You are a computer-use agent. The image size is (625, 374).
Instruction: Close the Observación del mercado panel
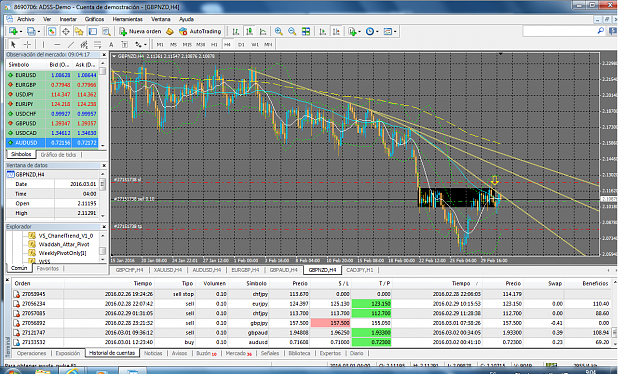[x=104, y=55]
